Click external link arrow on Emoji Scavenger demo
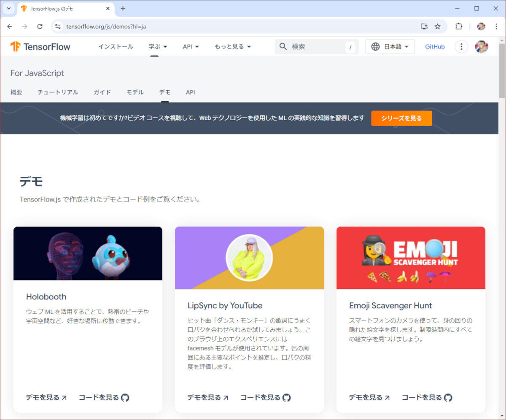506x420 pixels. (387, 397)
